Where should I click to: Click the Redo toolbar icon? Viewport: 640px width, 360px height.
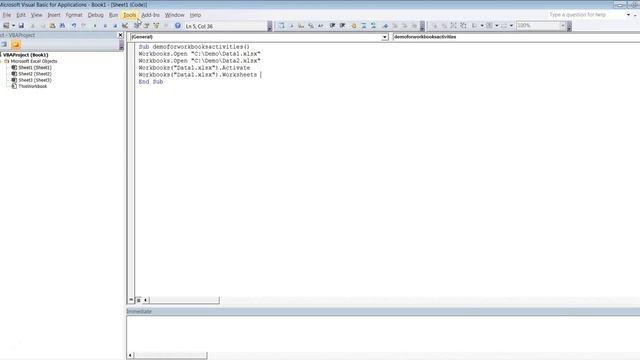click(x=83, y=26)
